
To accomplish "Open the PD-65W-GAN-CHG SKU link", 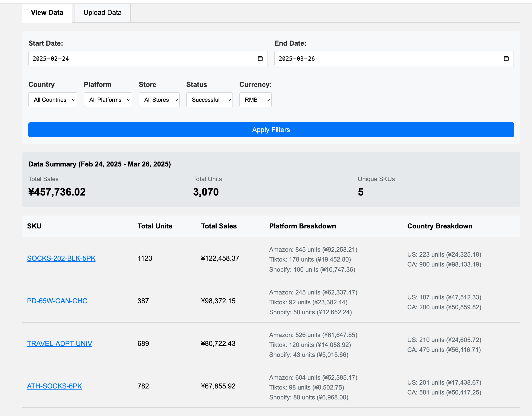I will click(x=57, y=301).
